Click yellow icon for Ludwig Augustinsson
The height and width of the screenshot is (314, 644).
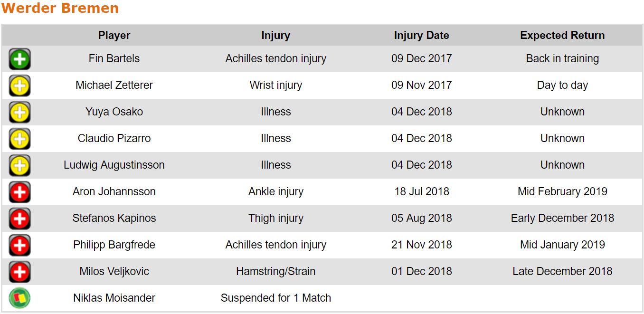(x=19, y=166)
